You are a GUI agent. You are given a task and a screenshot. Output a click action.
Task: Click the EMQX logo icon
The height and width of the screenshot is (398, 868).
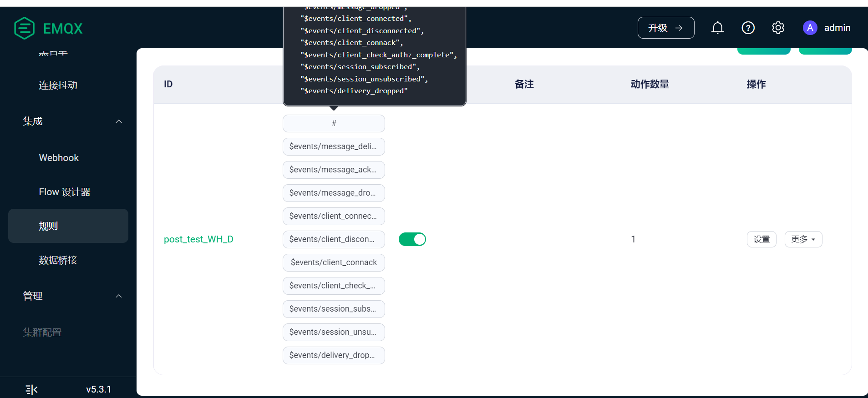24,28
